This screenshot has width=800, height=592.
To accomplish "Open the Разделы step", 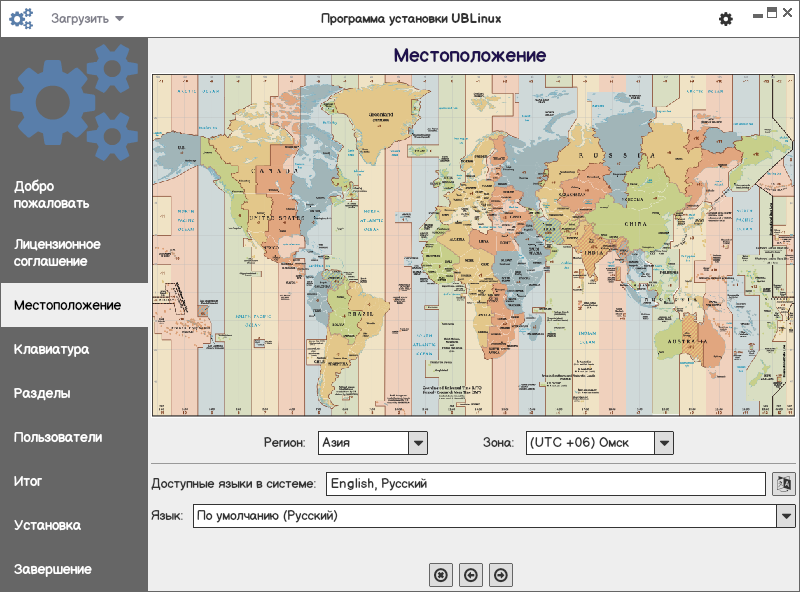I will click(74, 393).
